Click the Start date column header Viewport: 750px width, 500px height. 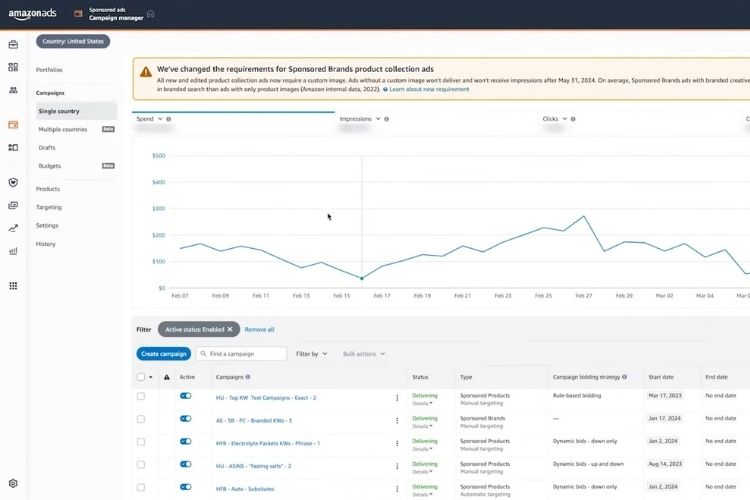pos(661,377)
